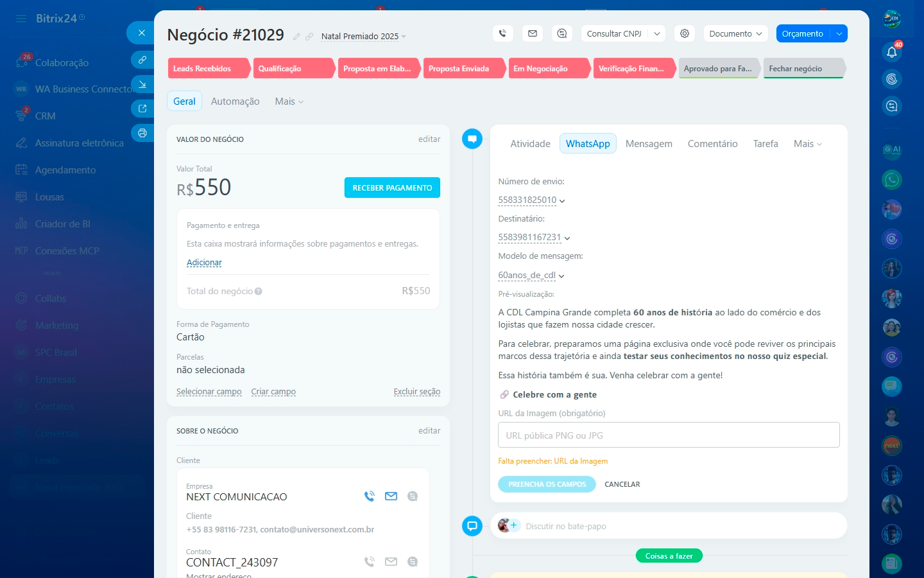Click the RECEBER PAGAMENTO button
Image resolution: width=924 pixels, height=578 pixels.
(x=392, y=188)
